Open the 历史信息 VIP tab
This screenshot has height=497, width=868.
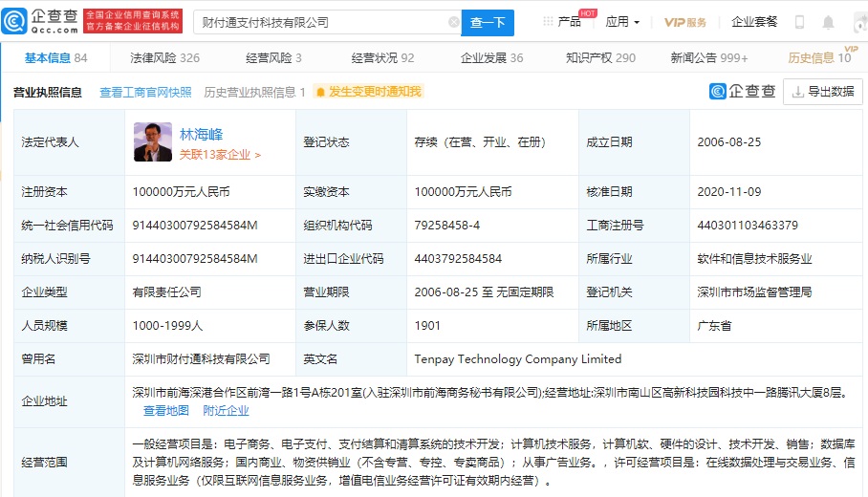pyautogui.click(x=820, y=57)
